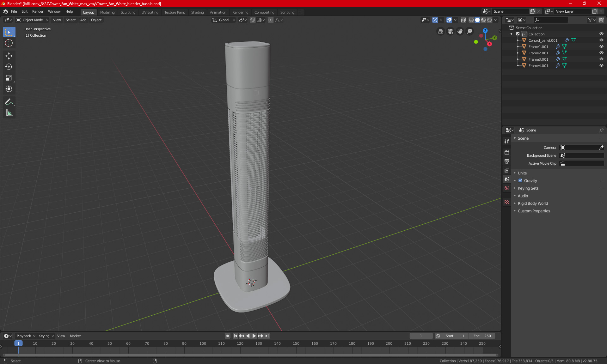This screenshot has height=364, width=607.
Task: Open Render properties tab icon
Action: coord(507,152)
